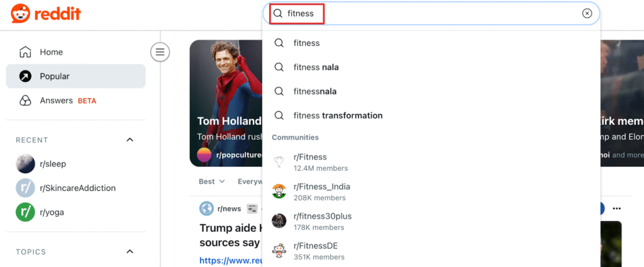Click the Reddit logo
The height and width of the screenshot is (267, 644).
(45, 14)
